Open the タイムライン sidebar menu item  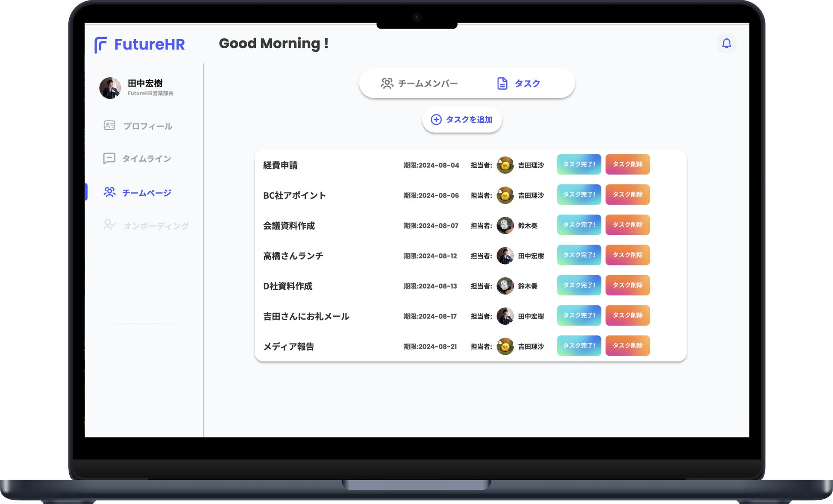click(x=146, y=159)
